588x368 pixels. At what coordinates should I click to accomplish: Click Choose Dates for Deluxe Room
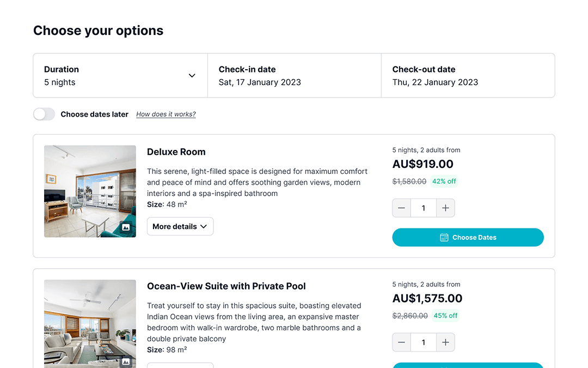coord(468,237)
